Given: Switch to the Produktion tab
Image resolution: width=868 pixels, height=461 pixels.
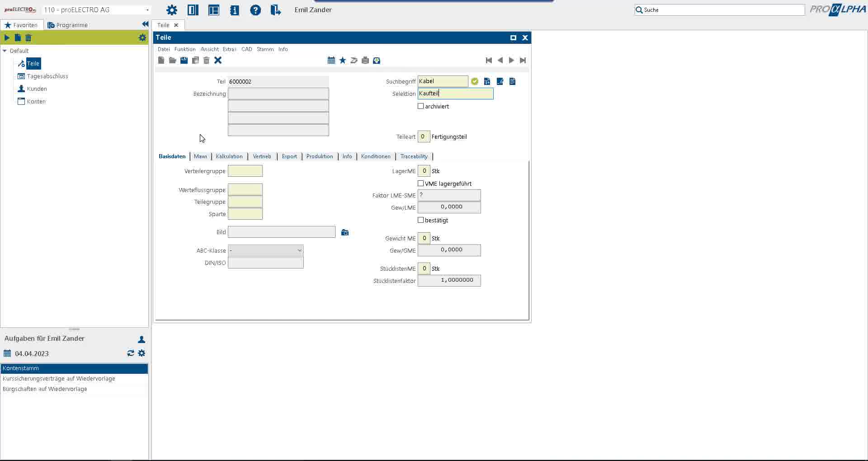Looking at the screenshot, I should (320, 156).
